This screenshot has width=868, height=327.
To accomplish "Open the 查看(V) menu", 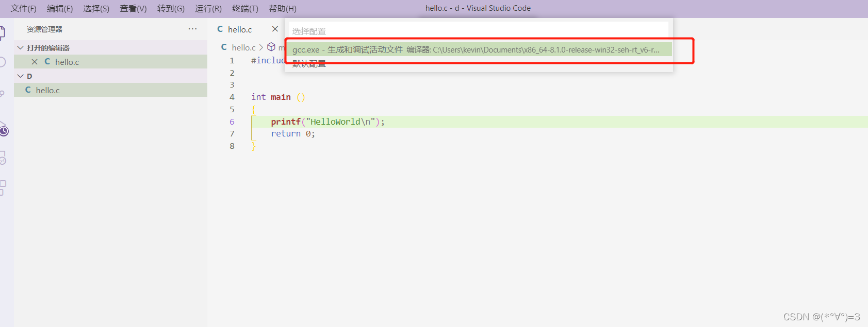I will (134, 8).
